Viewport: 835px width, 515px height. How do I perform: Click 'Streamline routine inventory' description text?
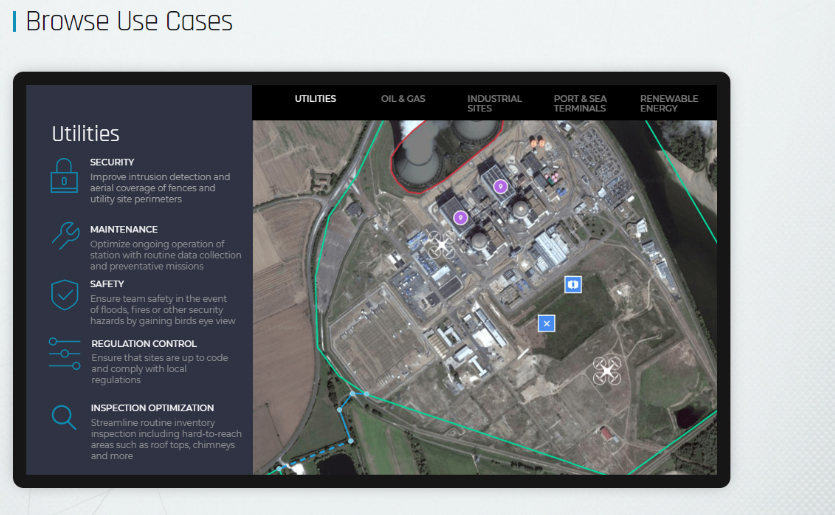pyautogui.click(x=166, y=439)
